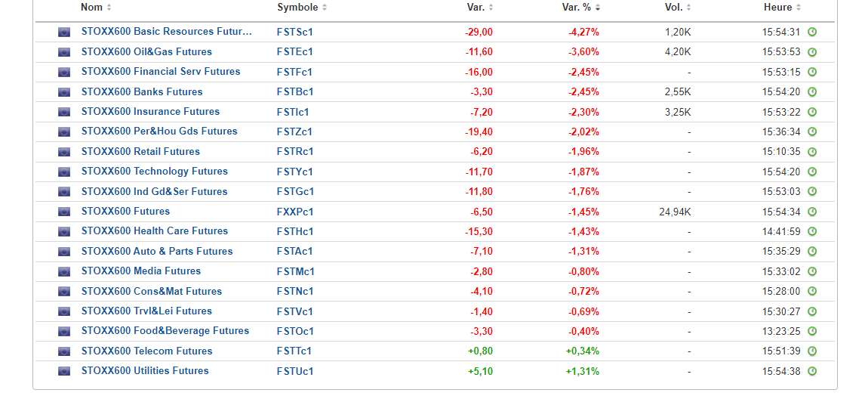
Task: Sort by the Var. % column header
Action: pyautogui.click(x=578, y=8)
